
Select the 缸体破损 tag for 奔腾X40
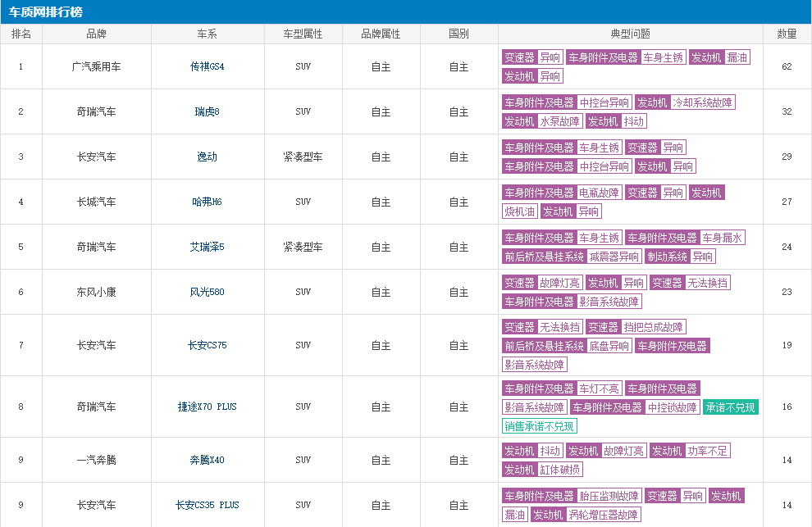(x=560, y=470)
